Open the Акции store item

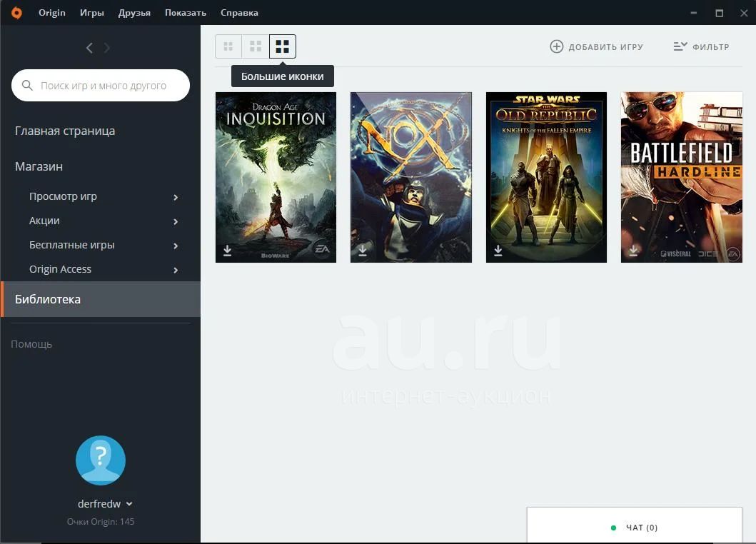(x=44, y=221)
